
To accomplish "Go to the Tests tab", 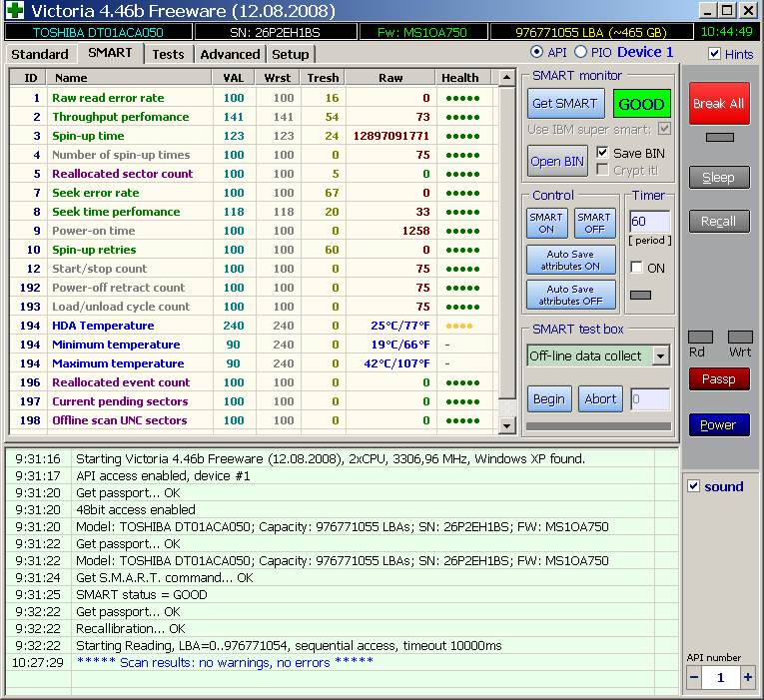I will coord(168,54).
